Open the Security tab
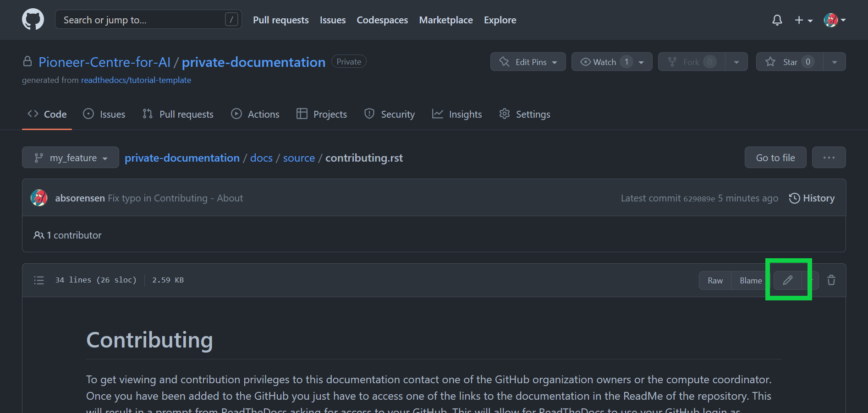868x413 pixels. click(x=390, y=114)
